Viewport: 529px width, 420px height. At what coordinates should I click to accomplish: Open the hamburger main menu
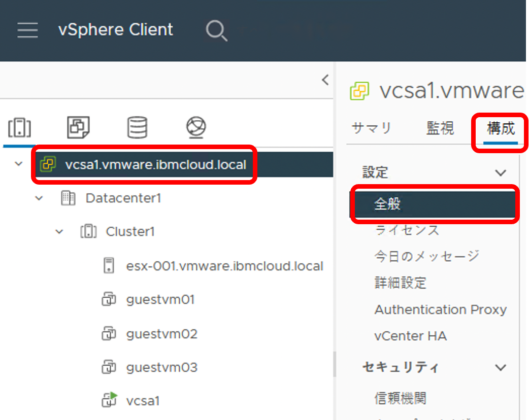click(x=27, y=30)
